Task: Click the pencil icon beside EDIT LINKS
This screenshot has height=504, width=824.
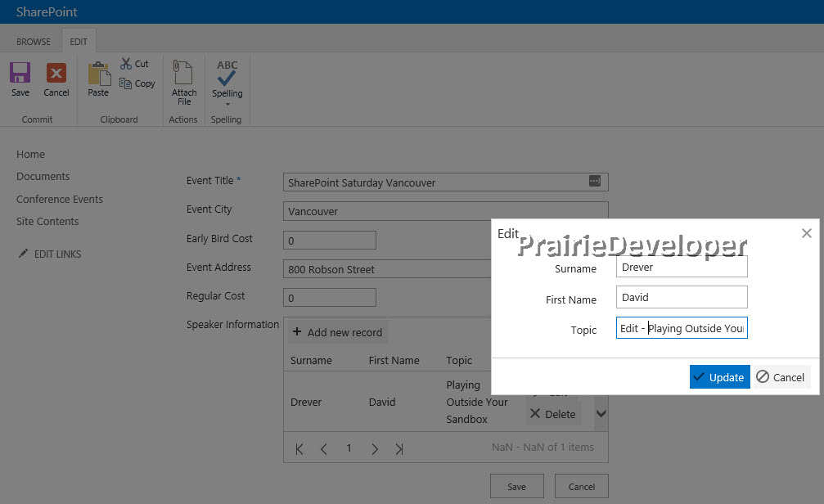Action: (23, 254)
